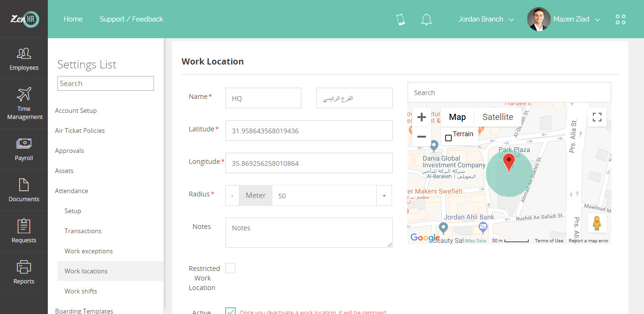
Task: Toggle the map fullscreen button
Action: (597, 117)
